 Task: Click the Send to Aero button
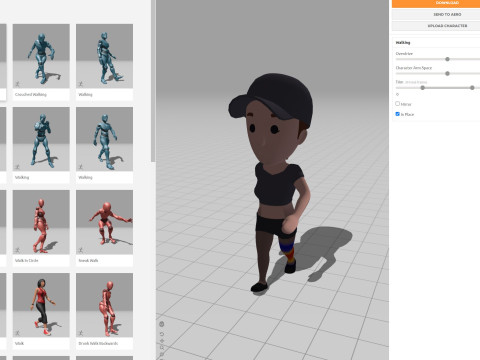click(436, 15)
